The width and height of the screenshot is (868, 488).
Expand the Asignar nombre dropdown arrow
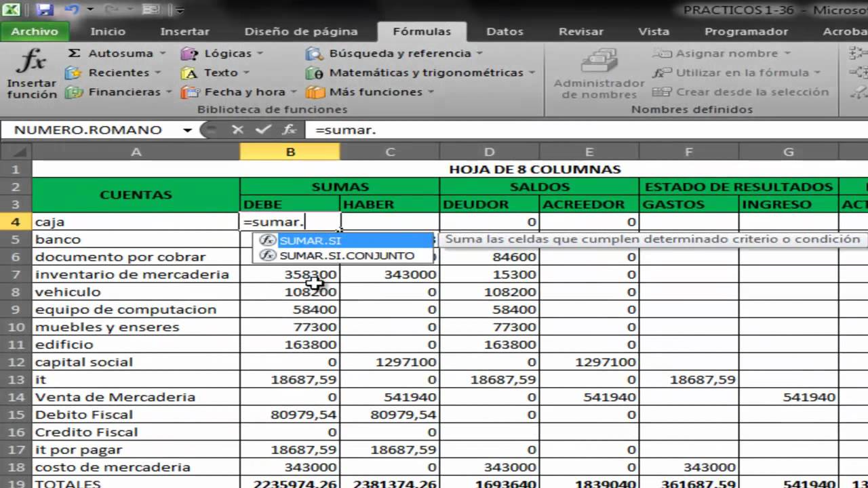click(x=787, y=54)
